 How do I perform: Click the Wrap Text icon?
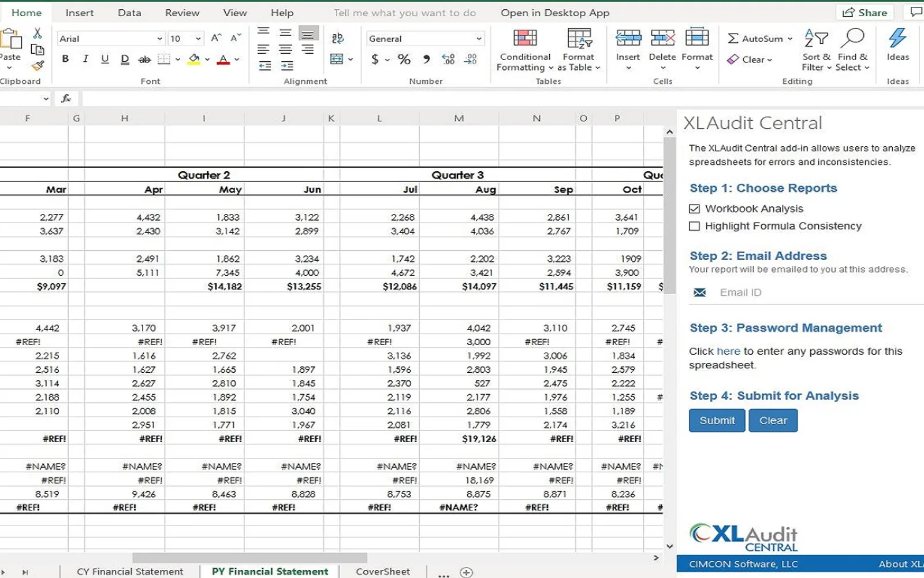pos(338,38)
